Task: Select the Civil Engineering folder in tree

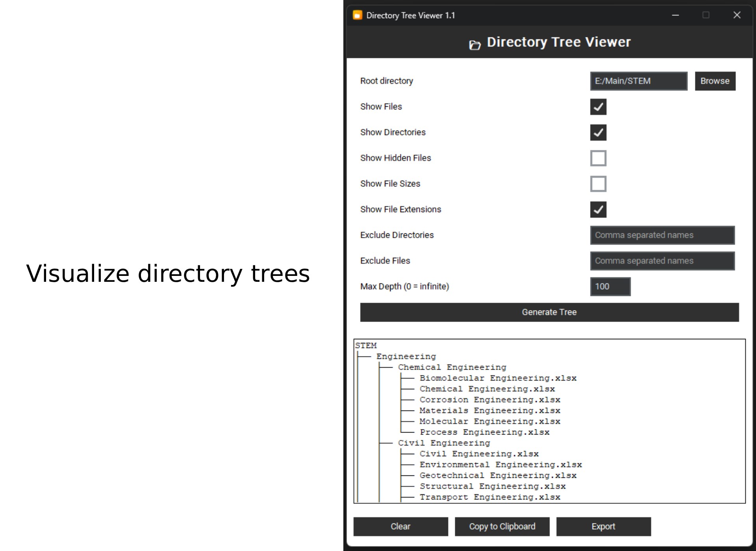Action: [x=444, y=443]
